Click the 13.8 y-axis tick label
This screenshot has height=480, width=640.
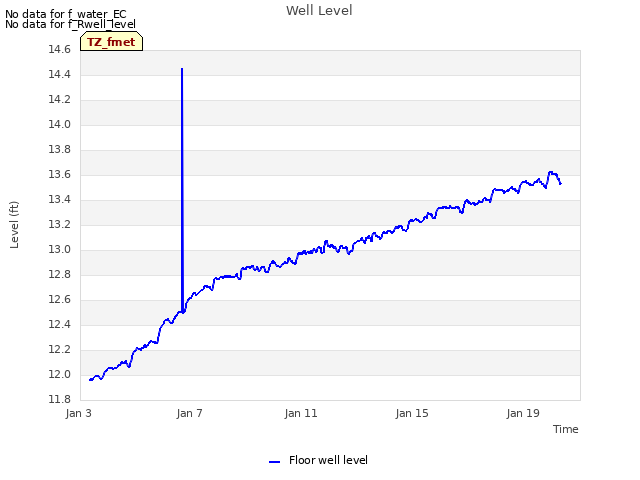point(59,149)
